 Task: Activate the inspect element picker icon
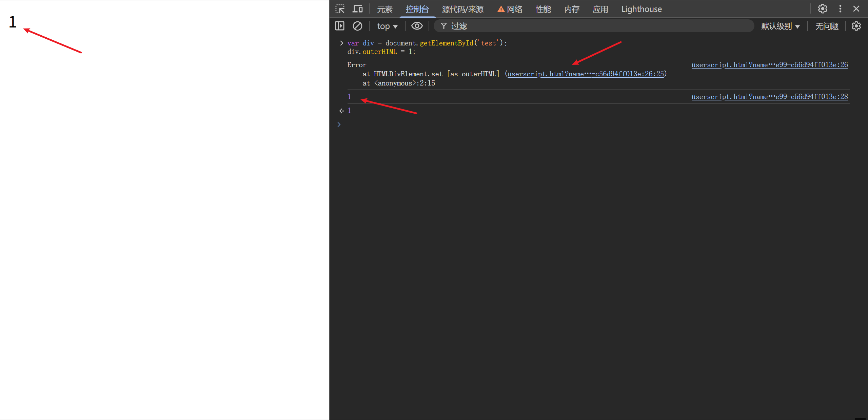click(x=340, y=9)
